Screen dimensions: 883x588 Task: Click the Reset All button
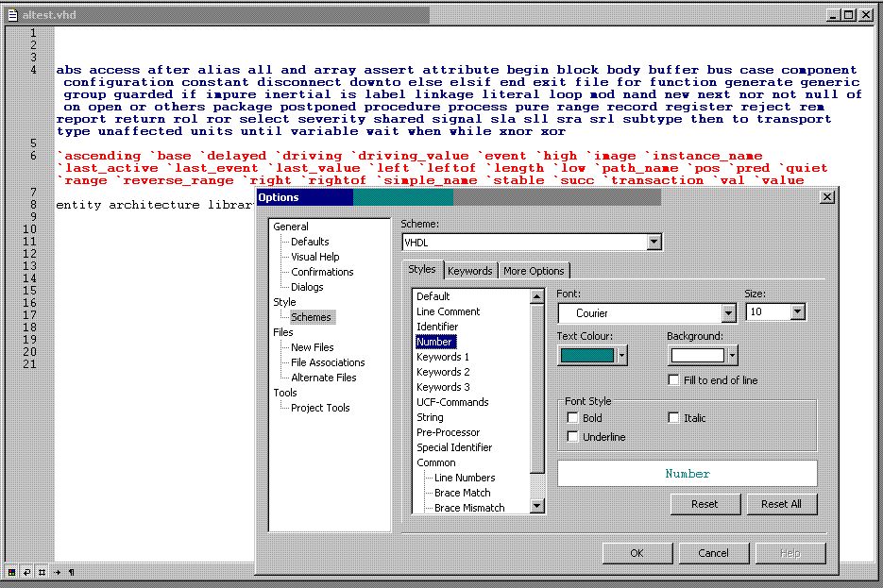coord(782,504)
